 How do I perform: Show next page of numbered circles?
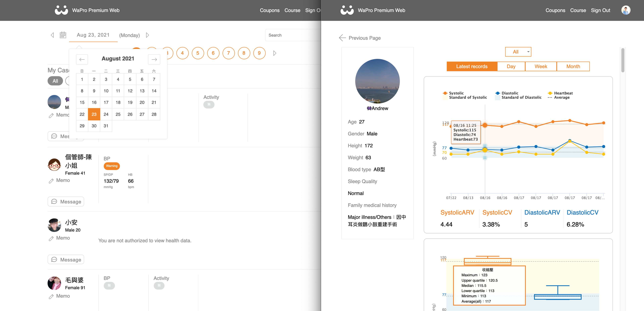tap(275, 53)
